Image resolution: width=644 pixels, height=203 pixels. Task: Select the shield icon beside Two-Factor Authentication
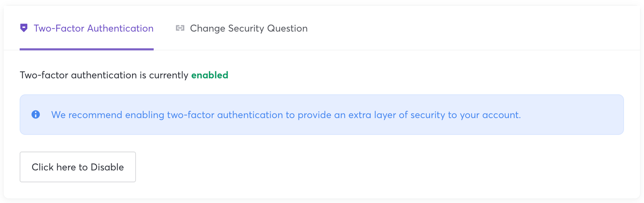point(24,28)
